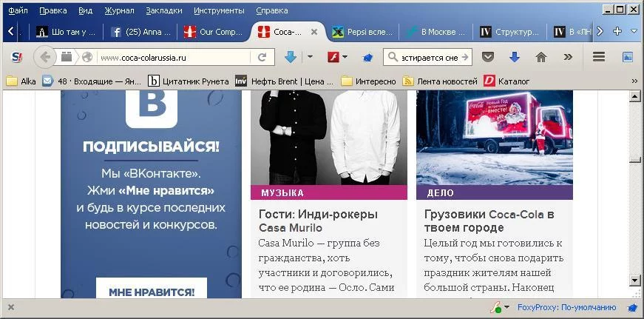
Task: Open the Справка menu
Action: pyautogui.click(x=271, y=10)
